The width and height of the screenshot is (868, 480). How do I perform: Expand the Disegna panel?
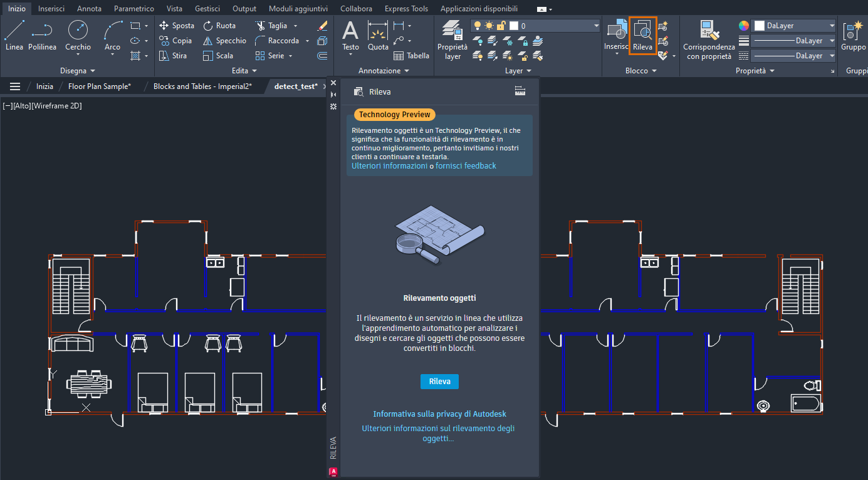tap(78, 71)
